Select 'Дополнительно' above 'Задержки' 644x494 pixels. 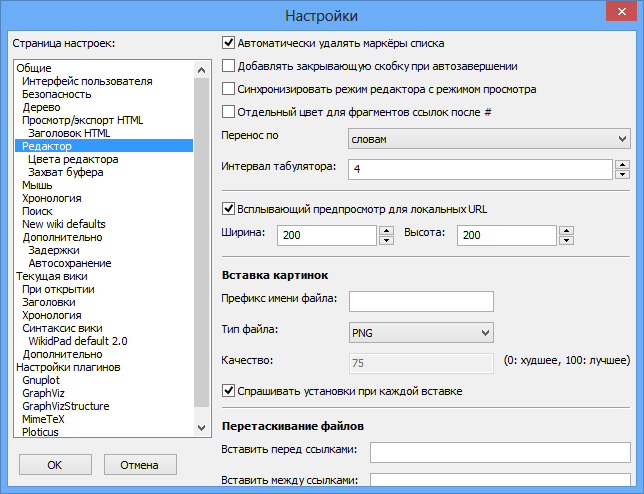click(62, 237)
